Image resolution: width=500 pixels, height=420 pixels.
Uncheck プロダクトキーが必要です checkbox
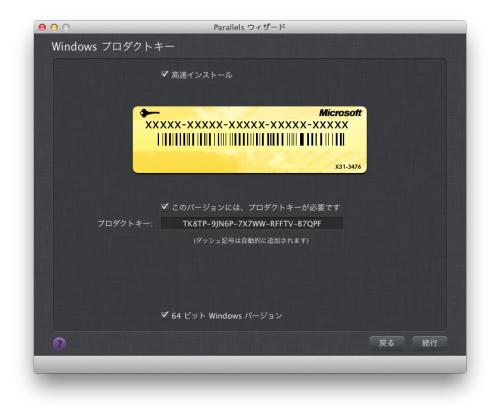click(164, 207)
